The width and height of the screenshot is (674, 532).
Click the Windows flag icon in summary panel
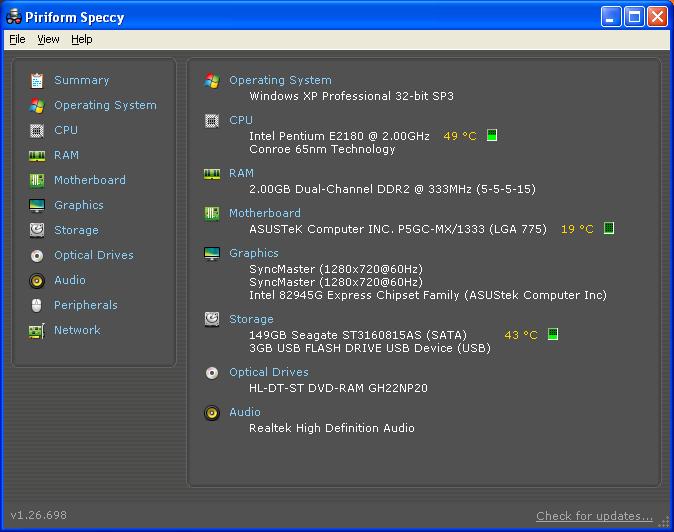(212, 80)
